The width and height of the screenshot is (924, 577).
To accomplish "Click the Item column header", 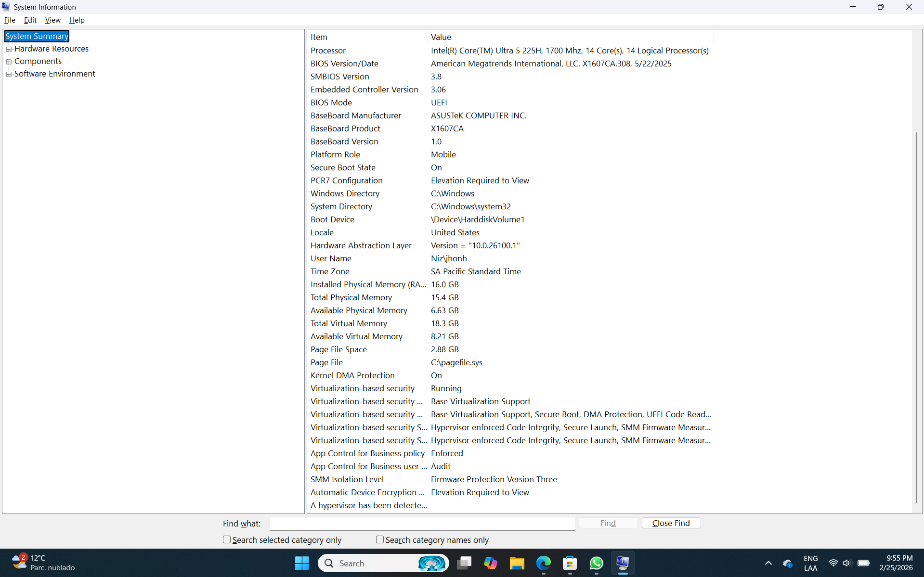I will tap(367, 37).
